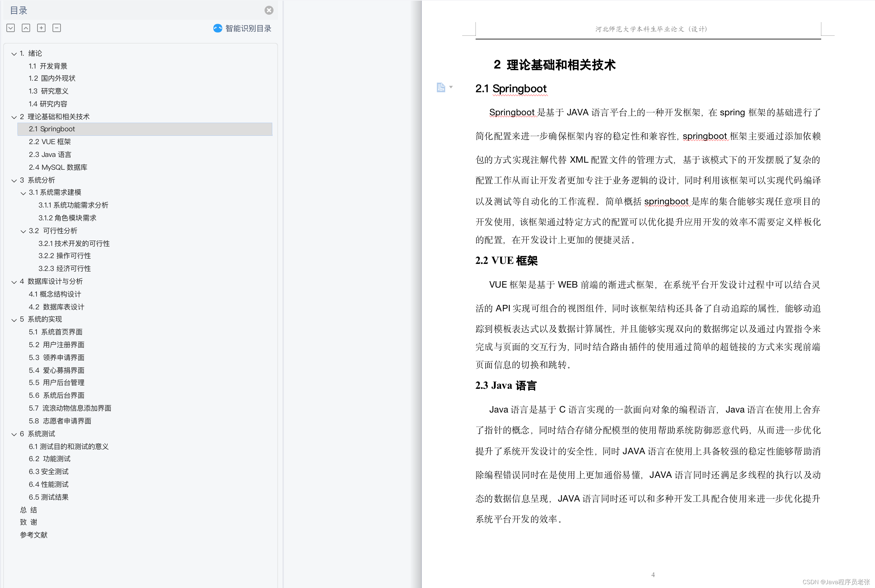Close the 目录 outline panel
This screenshot has height=588, width=875.
pos(269,11)
